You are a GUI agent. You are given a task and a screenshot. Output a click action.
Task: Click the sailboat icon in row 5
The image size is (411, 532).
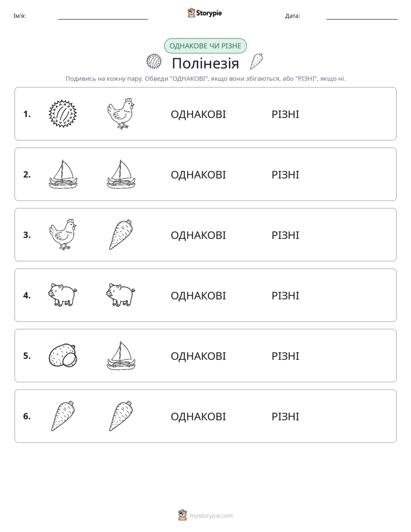click(x=121, y=356)
